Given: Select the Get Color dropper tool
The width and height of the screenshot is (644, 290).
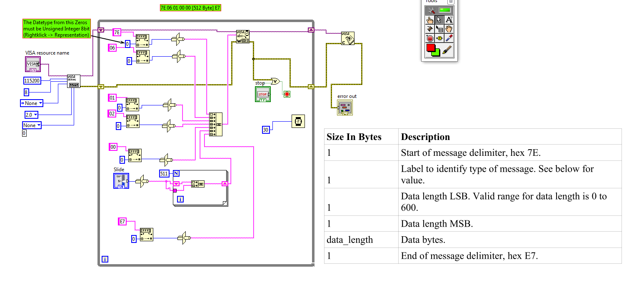Looking at the screenshot, I should point(449,38).
